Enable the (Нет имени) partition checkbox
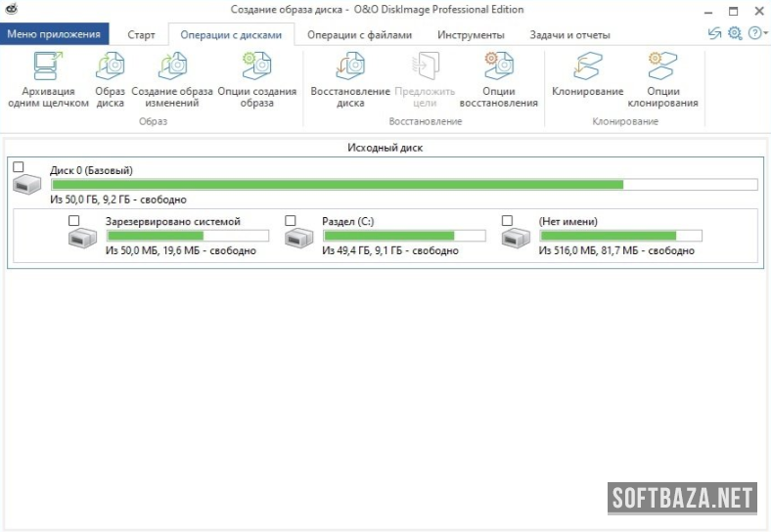Screen dimensions: 771x532 pos(507,221)
